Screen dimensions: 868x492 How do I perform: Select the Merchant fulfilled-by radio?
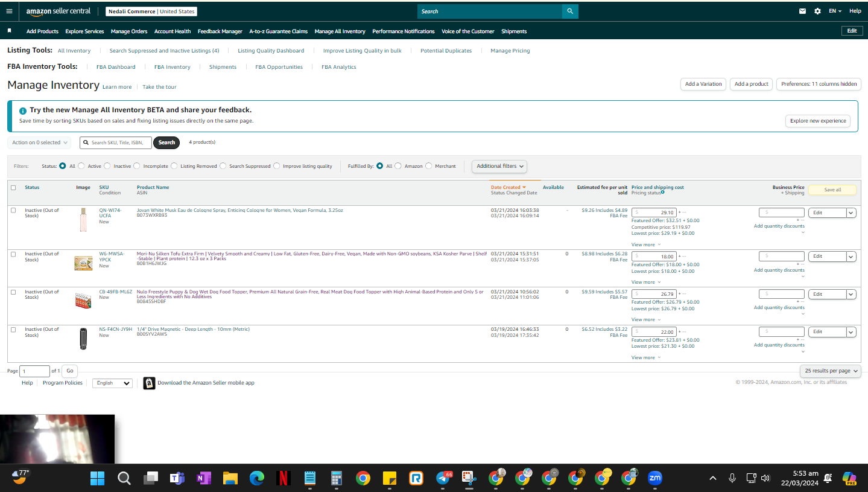click(429, 166)
